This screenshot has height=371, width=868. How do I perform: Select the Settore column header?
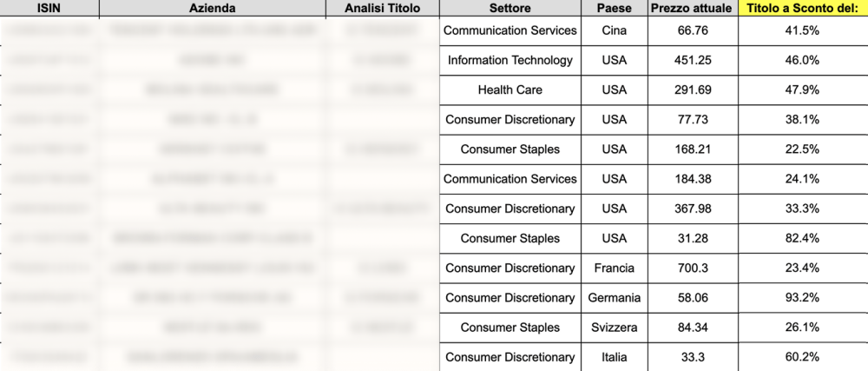click(x=510, y=9)
